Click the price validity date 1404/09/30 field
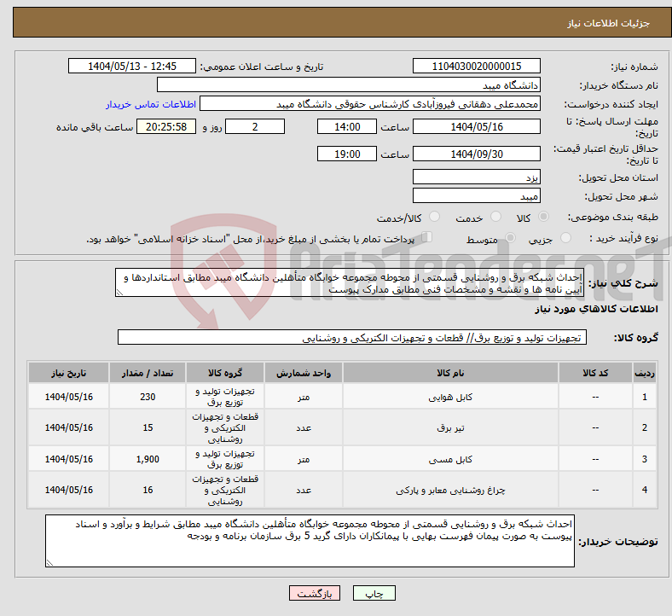The image size is (672, 616). click(476, 154)
